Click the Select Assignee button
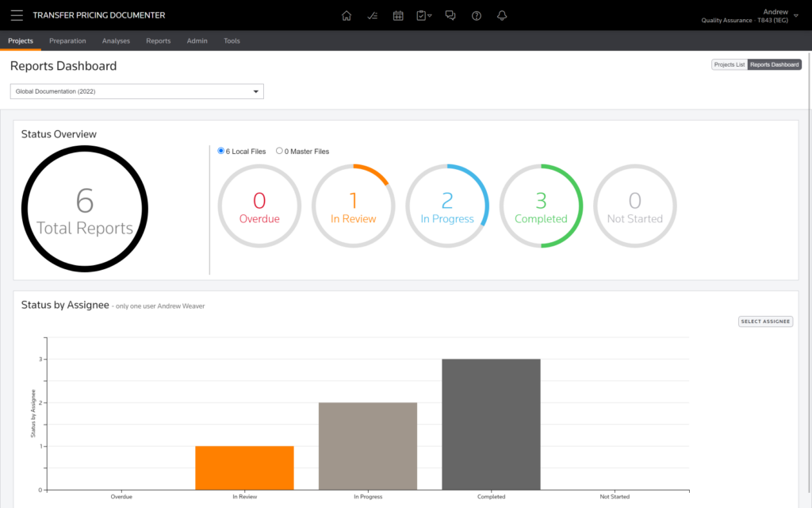 click(x=764, y=321)
